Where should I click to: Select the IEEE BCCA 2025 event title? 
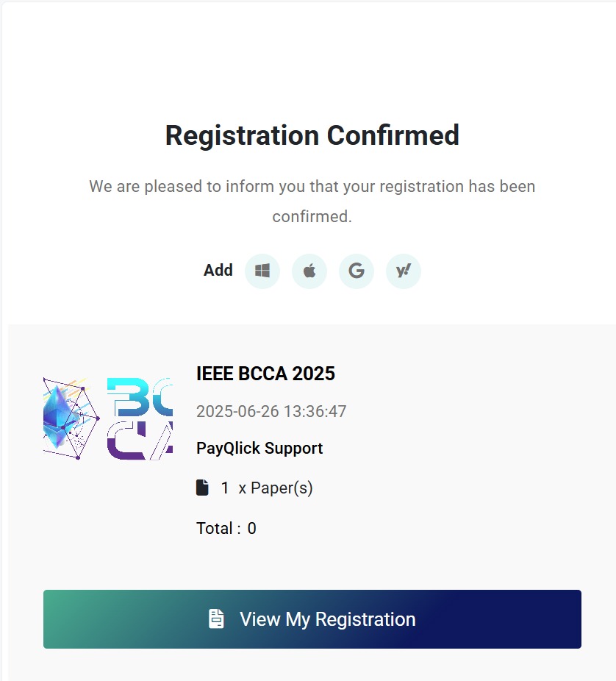coord(265,374)
